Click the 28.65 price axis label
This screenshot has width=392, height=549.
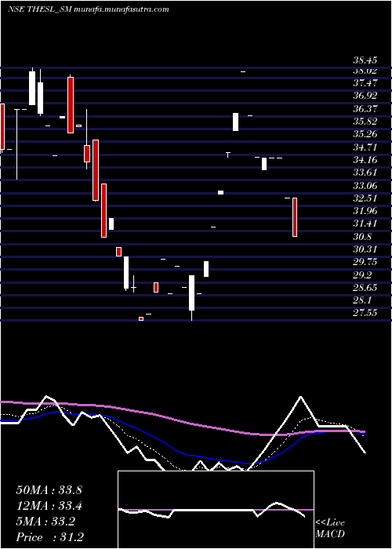[x=365, y=288]
